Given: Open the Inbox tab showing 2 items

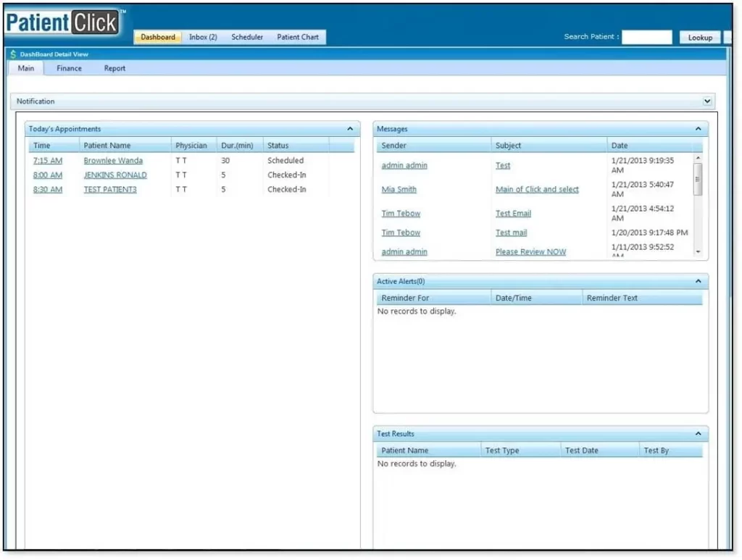Looking at the screenshot, I should click(202, 36).
